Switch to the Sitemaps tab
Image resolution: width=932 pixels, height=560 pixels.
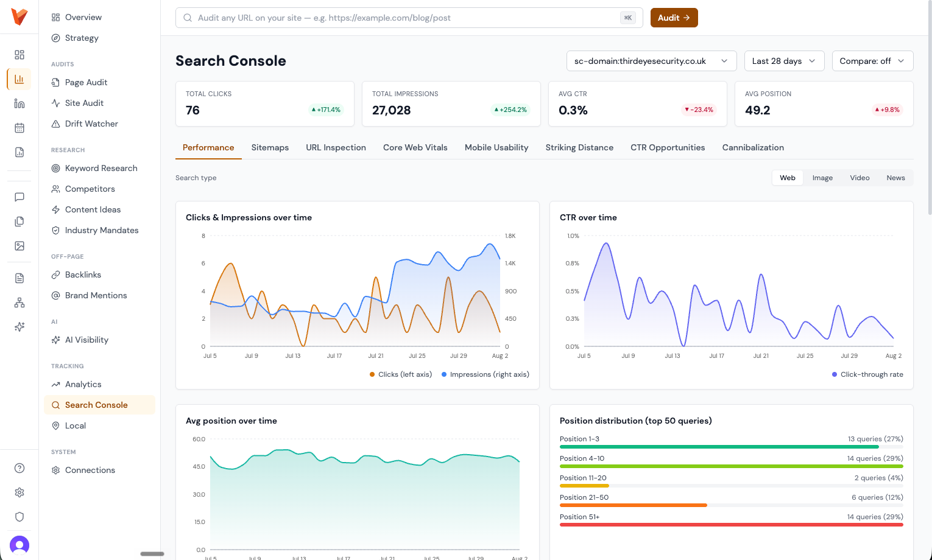coord(270,147)
